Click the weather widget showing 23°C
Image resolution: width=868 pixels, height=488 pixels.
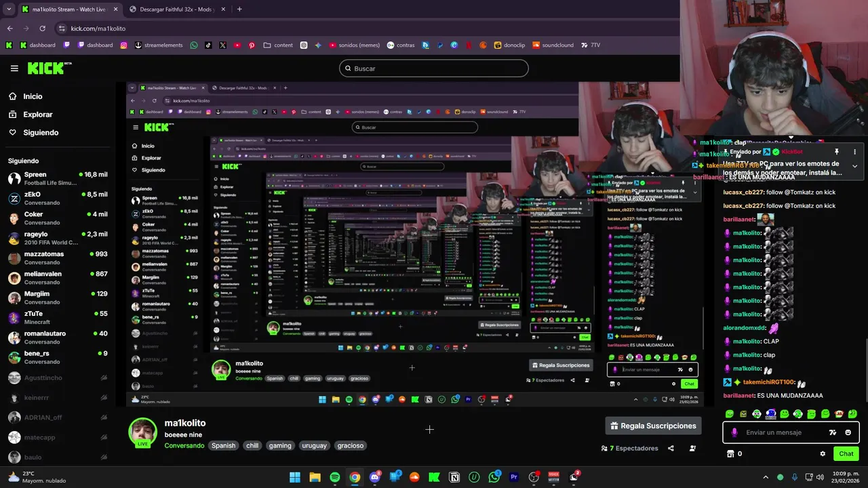point(37,477)
